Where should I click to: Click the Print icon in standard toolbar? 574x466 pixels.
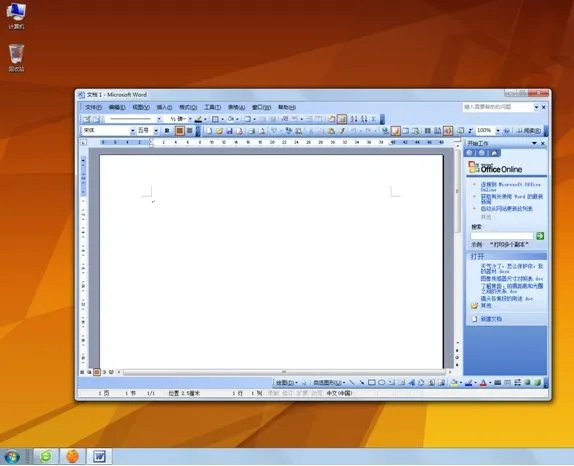251,131
